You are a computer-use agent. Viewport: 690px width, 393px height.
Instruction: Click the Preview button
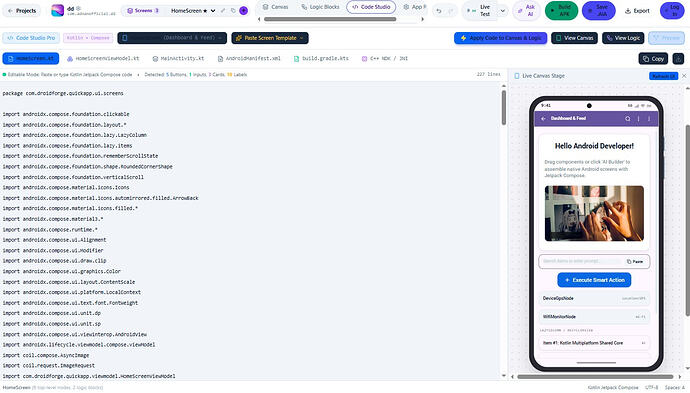coord(666,38)
